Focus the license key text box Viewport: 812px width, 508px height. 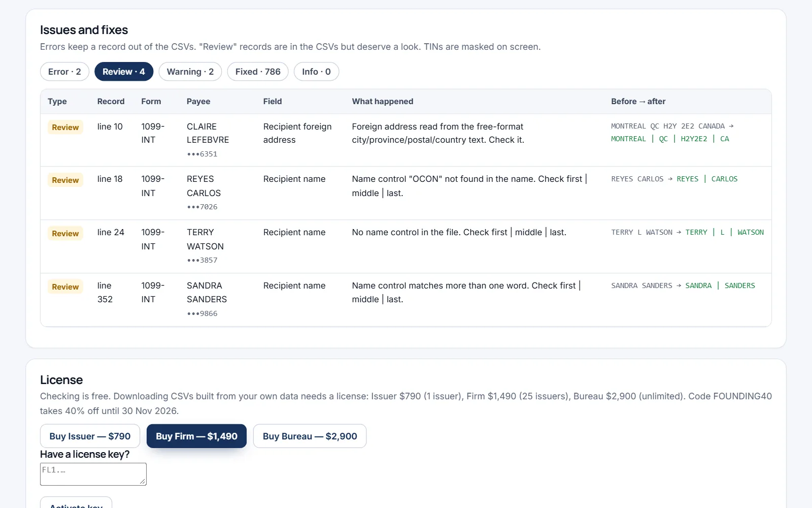(93, 474)
